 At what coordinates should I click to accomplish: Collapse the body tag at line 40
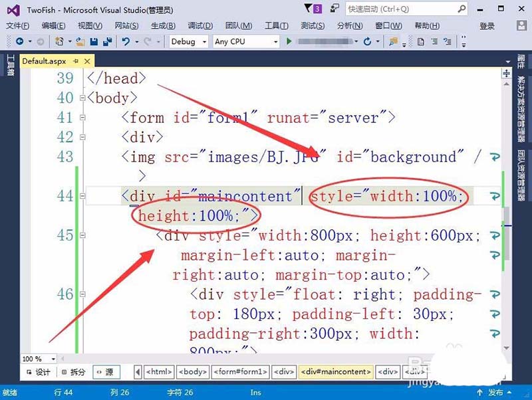(x=83, y=98)
